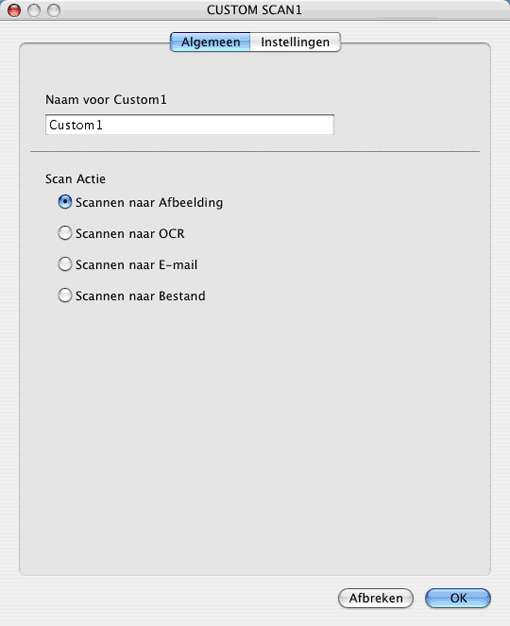Focus the Custom1 name text field
The image size is (510, 626).
pos(189,125)
